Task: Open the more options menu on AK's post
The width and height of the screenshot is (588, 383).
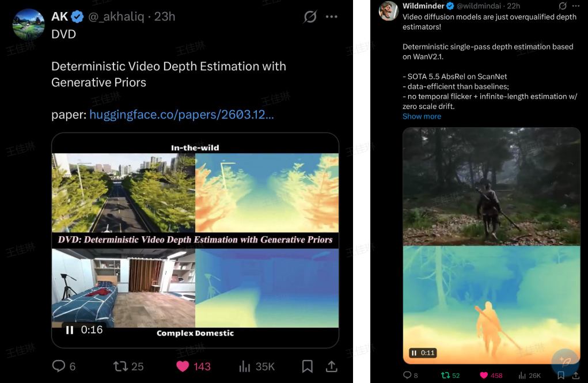Action: pos(332,17)
